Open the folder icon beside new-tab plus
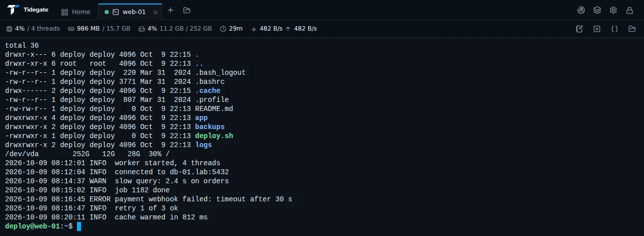This screenshot has height=236, width=644. pos(187,10)
